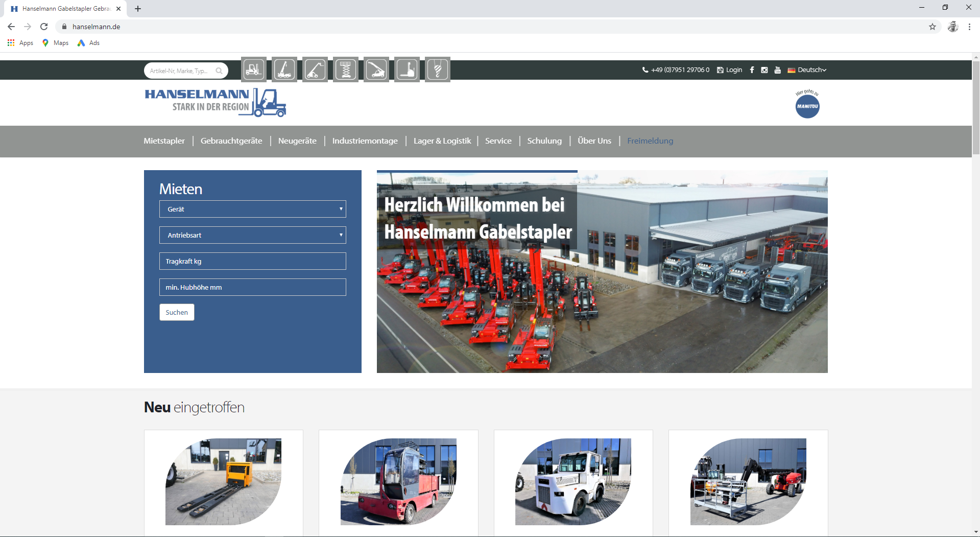Open the Ads bookmark
Image resolution: width=980 pixels, height=537 pixels.
[88, 43]
